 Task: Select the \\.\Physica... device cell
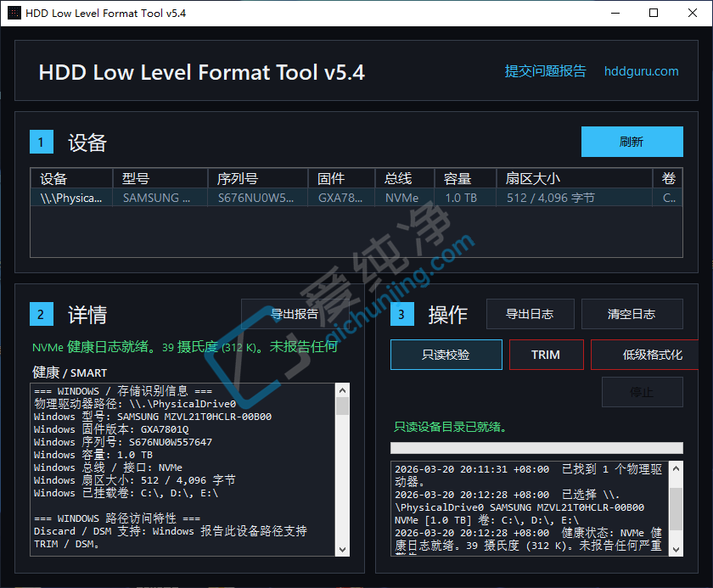pyautogui.click(x=71, y=198)
